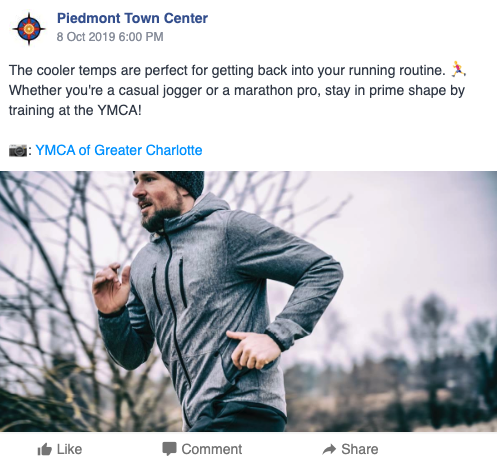Click the running person emoji in post
The width and height of the screenshot is (497, 470).
pyautogui.click(x=458, y=70)
